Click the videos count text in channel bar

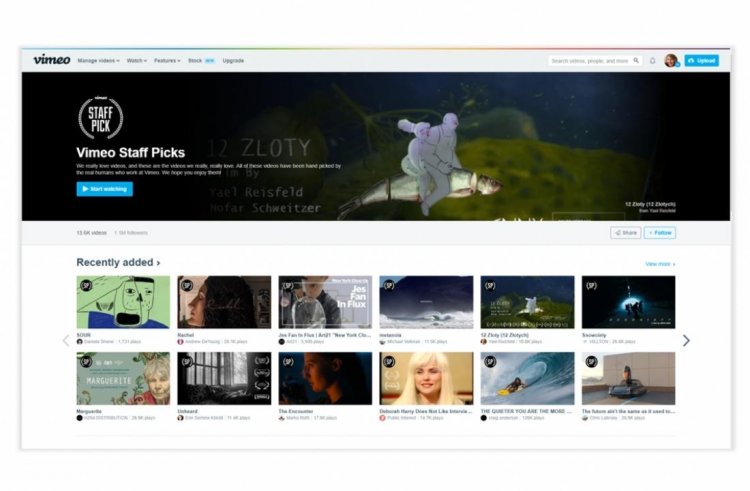(x=91, y=233)
